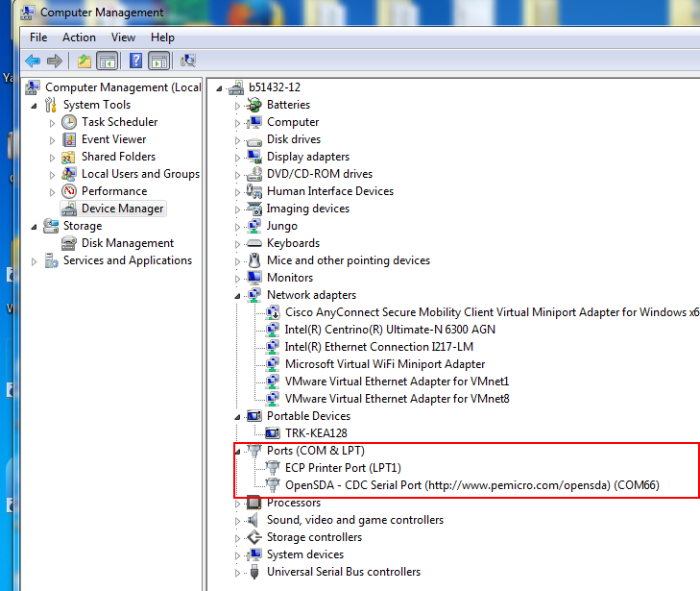The height and width of the screenshot is (591, 700).
Task: Click the Sound, video controllers speaker icon
Action: pyautogui.click(x=253, y=520)
